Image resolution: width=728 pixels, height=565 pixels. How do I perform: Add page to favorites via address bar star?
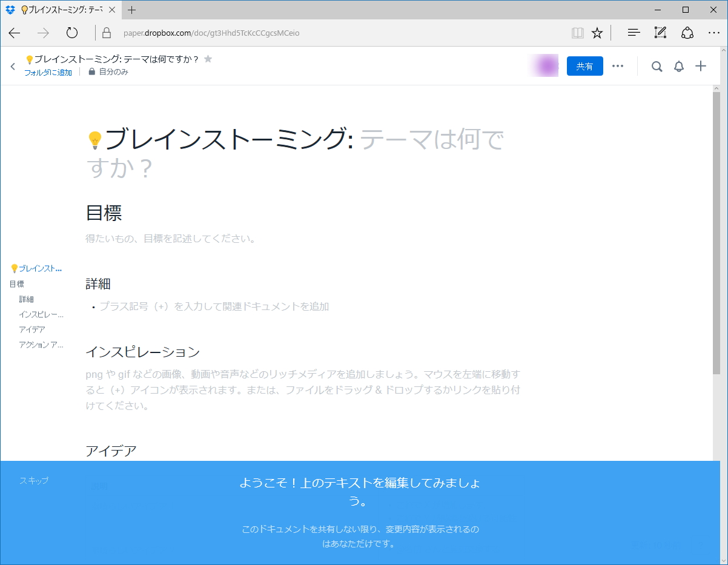(x=597, y=33)
